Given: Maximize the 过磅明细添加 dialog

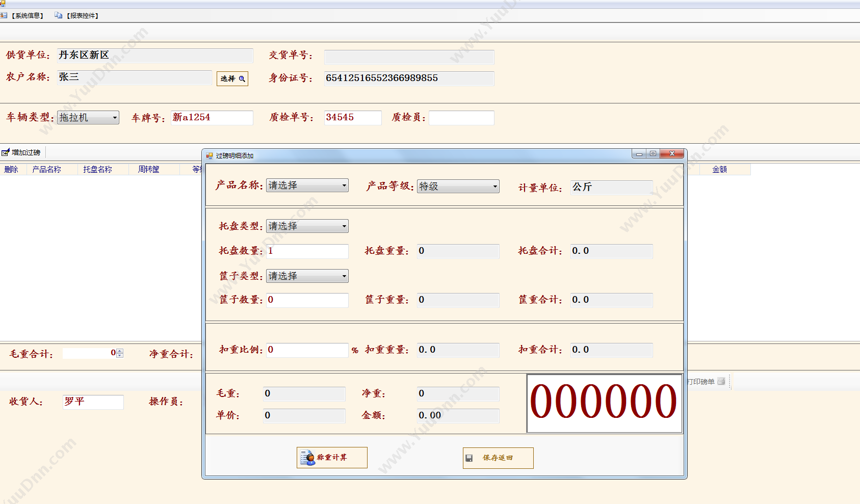Looking at the screenshot, I should [x=653, y=154].
